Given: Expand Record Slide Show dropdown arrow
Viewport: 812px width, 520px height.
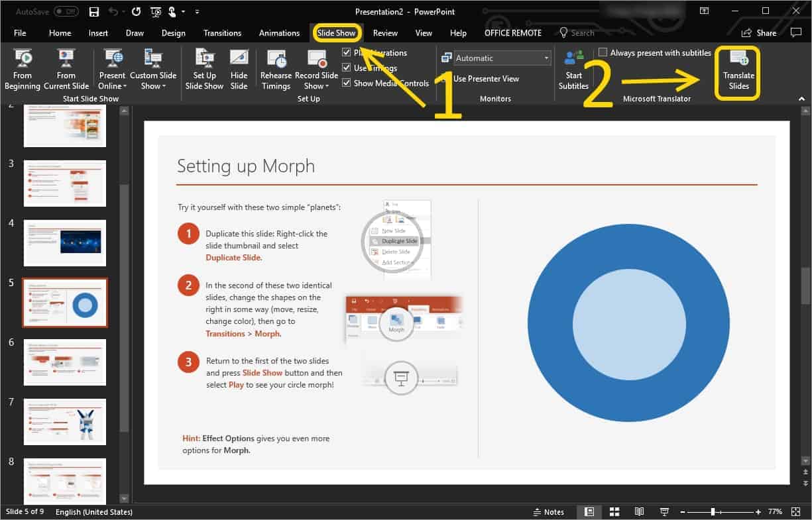Looking at the screenshot, I should (327, 86).
